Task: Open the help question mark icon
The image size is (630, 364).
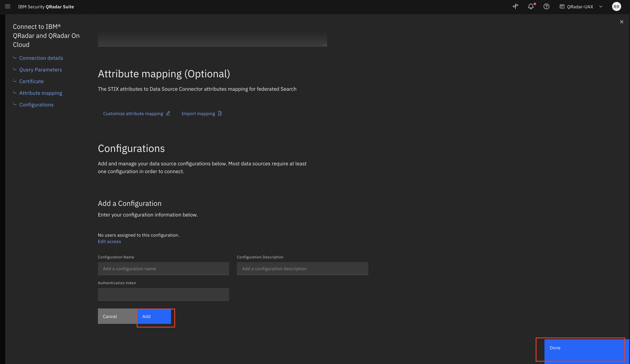Action: 546,7
